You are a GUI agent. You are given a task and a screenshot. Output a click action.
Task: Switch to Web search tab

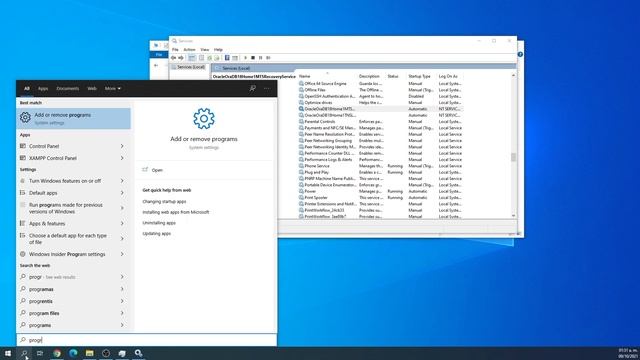coord(92,88)
